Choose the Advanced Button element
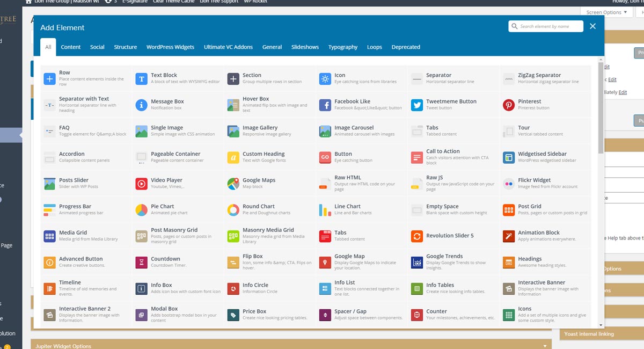644x349 pixels. pyautogui.click(x=85, y=262)
